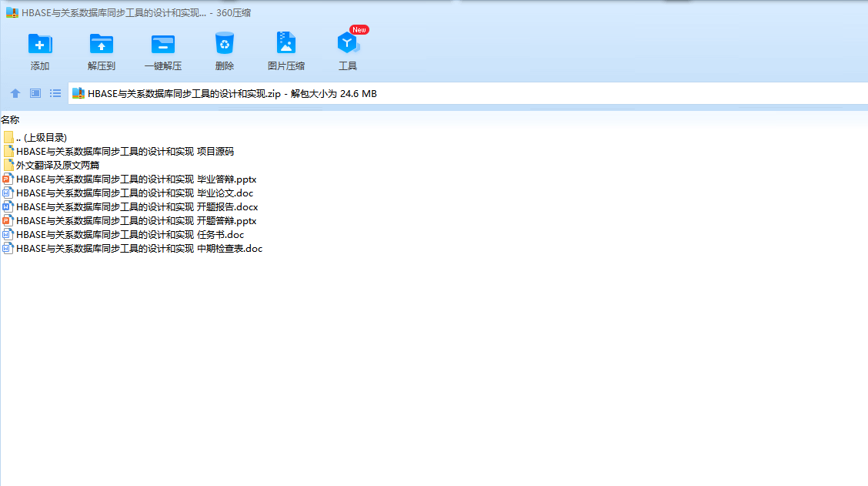The height and width of the screenshot is (486, 868).
Task: Sort by the 名称 column header
Action: [10, 119]
